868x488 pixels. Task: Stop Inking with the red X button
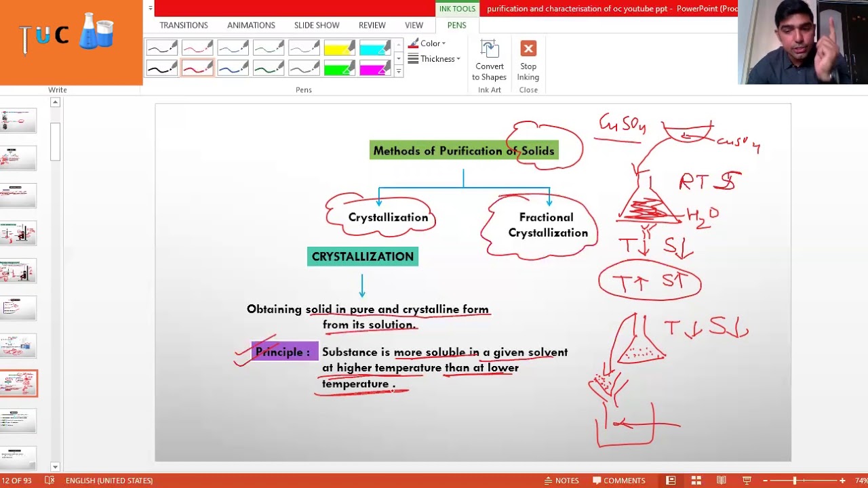click(528, 60)
